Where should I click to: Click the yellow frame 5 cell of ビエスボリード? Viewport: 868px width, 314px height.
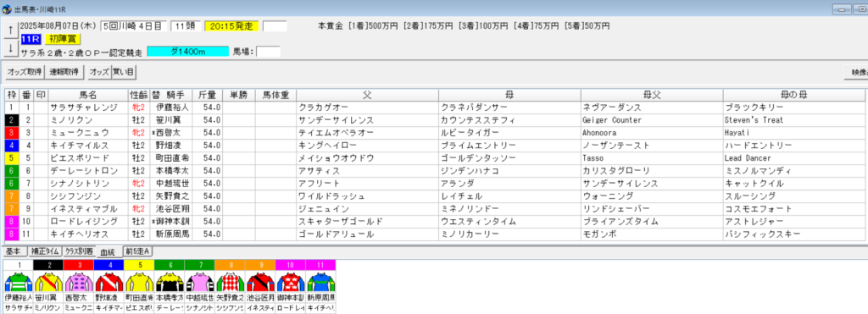click(12, 157)
